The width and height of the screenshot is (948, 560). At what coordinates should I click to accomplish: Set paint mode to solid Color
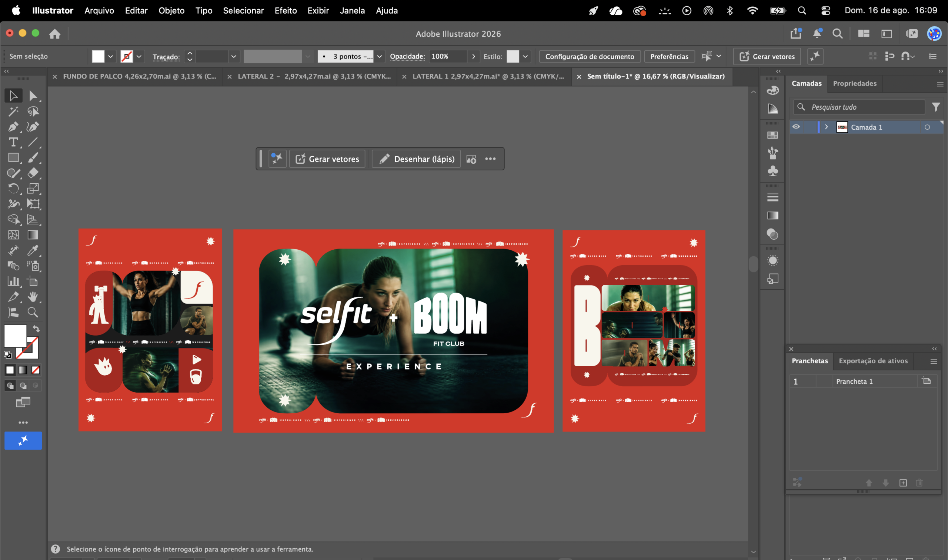click(10, 370)
